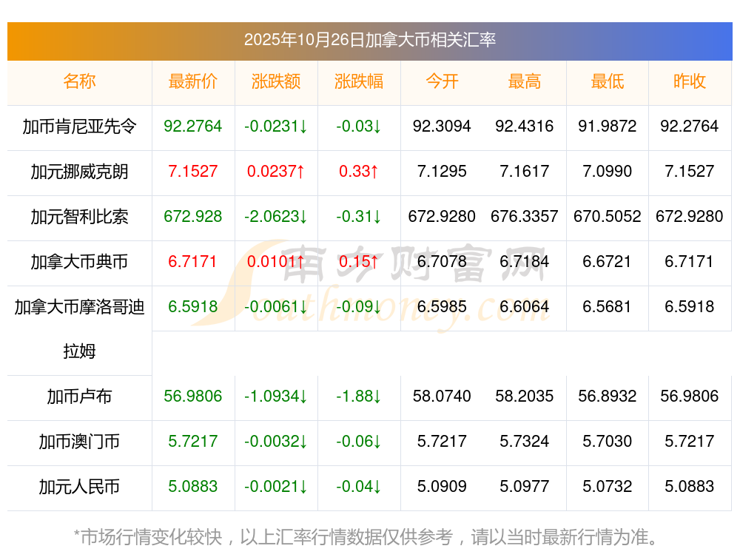Click the 涨跌幅 column header
740x560 pixels.
coord(359,81)
